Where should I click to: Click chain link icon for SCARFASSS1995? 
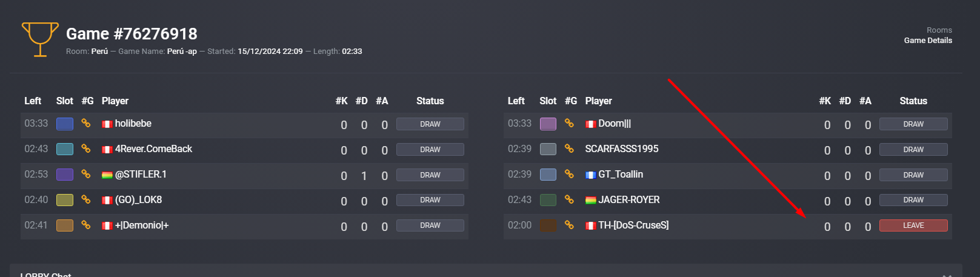(x=569, y=149)
